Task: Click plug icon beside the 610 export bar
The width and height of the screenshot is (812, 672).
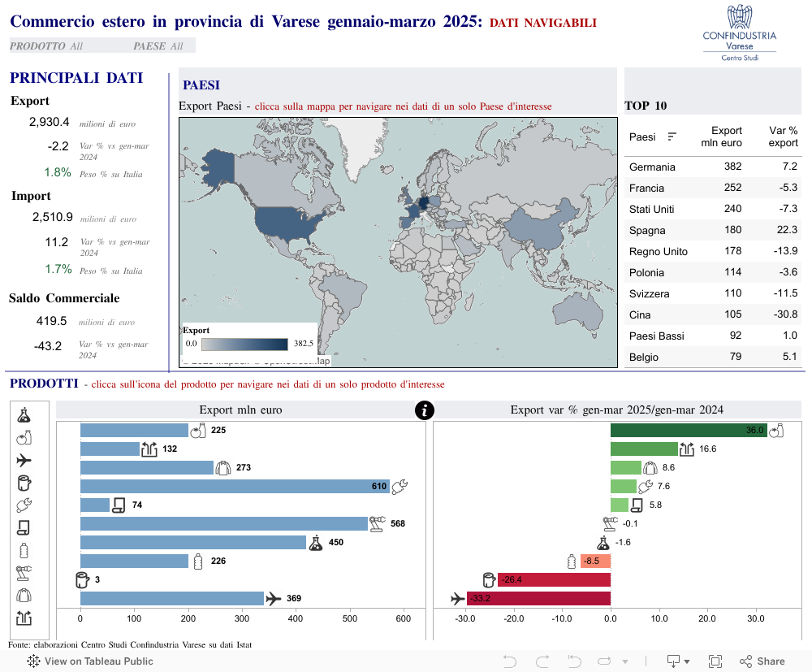Action: coord(400,487)
